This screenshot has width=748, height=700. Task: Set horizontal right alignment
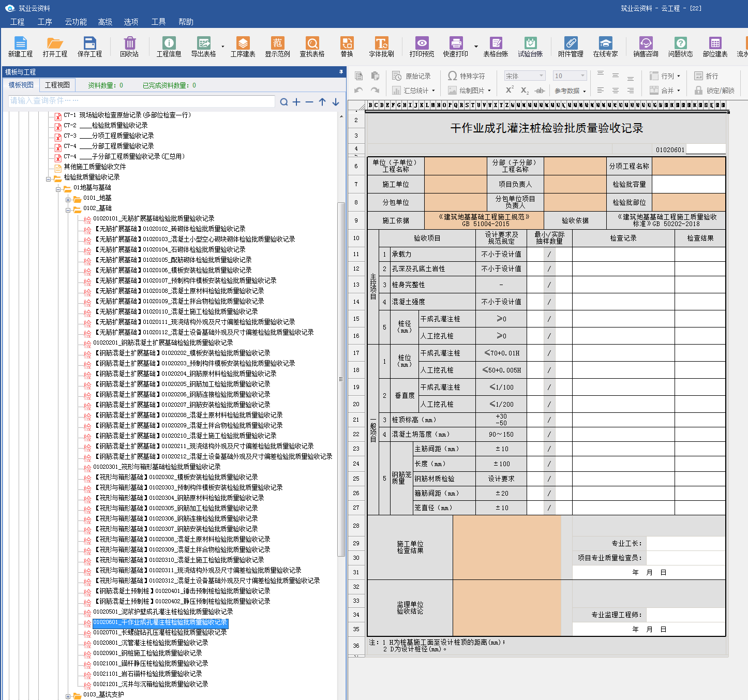[631, 91]
